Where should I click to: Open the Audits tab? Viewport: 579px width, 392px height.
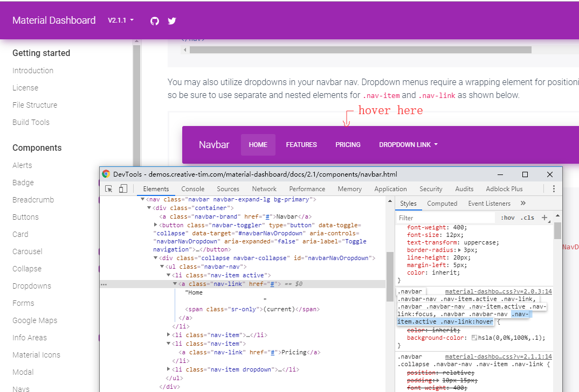click(x=464, y=189)
